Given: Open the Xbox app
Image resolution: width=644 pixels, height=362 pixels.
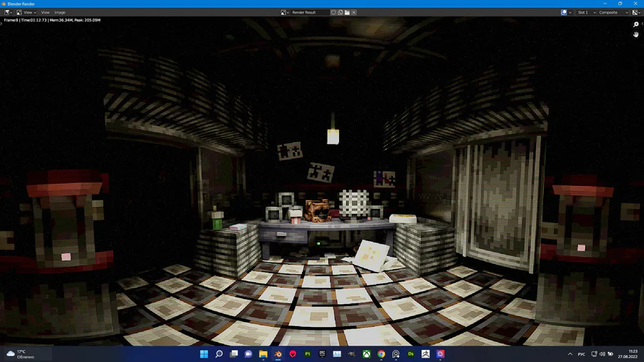Looking at the screenshot, I should pyautogui.click(x=367, y=354).
